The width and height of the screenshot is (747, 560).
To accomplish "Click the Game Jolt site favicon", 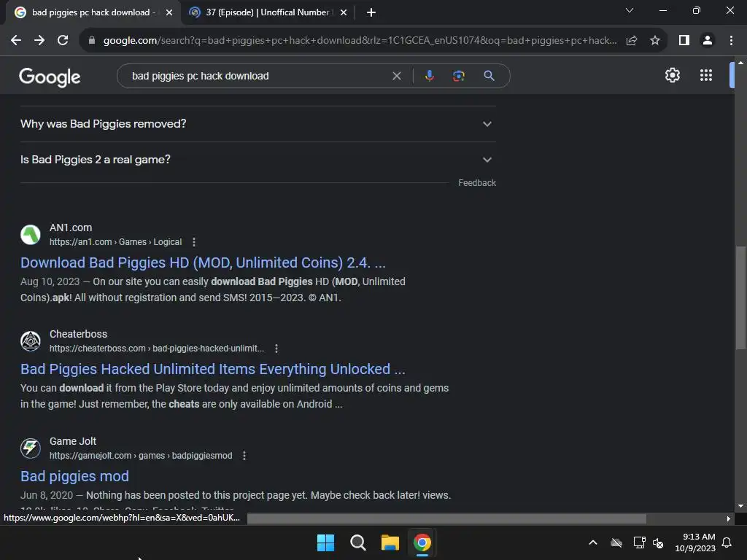I will coord(31,448).
